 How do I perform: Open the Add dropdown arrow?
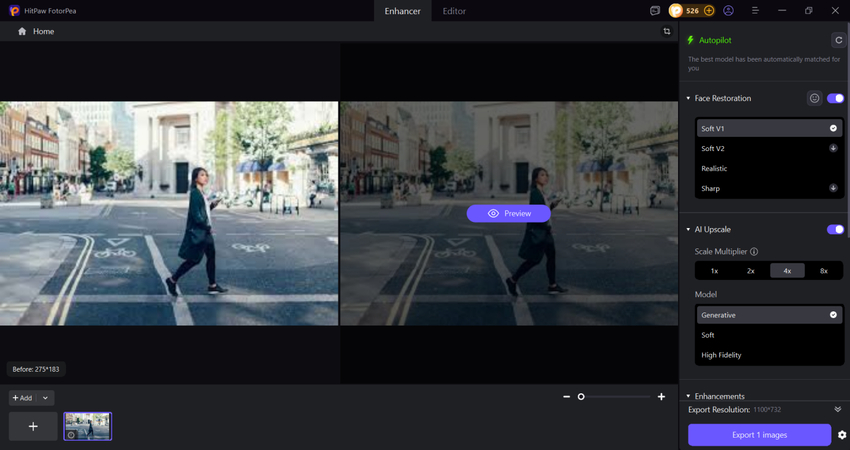(x=46, y=398)
